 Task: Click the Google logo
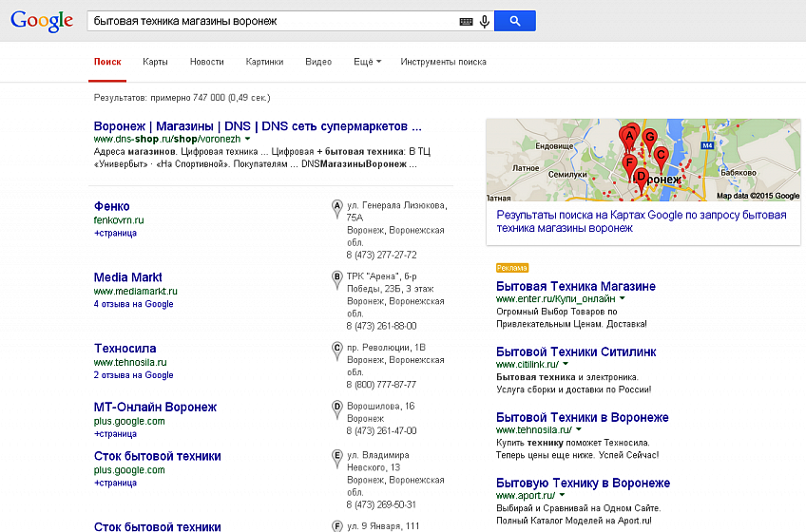coord(42,21)
